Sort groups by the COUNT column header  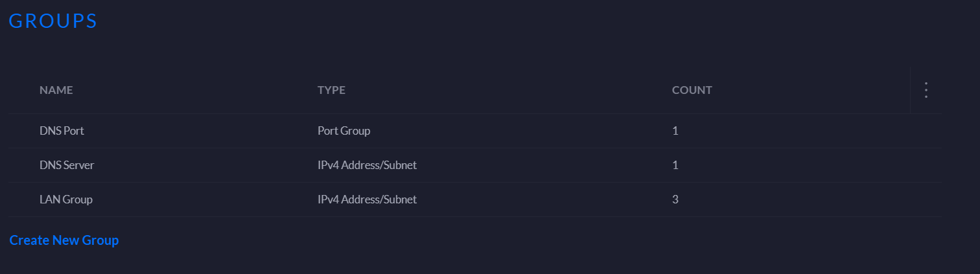(x=692, y=90)
